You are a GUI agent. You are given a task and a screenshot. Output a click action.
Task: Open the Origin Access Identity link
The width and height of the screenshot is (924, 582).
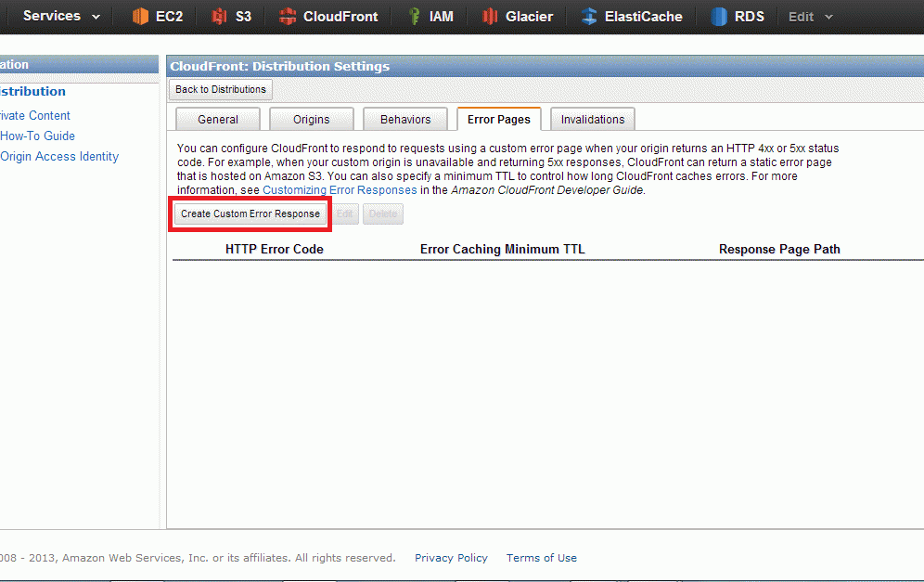[x=59, y=156]
